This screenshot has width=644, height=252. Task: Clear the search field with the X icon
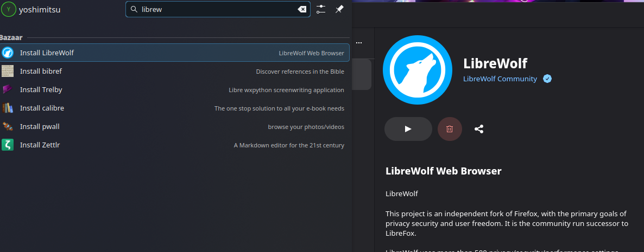pyautogui.click(x=302, y=9)
